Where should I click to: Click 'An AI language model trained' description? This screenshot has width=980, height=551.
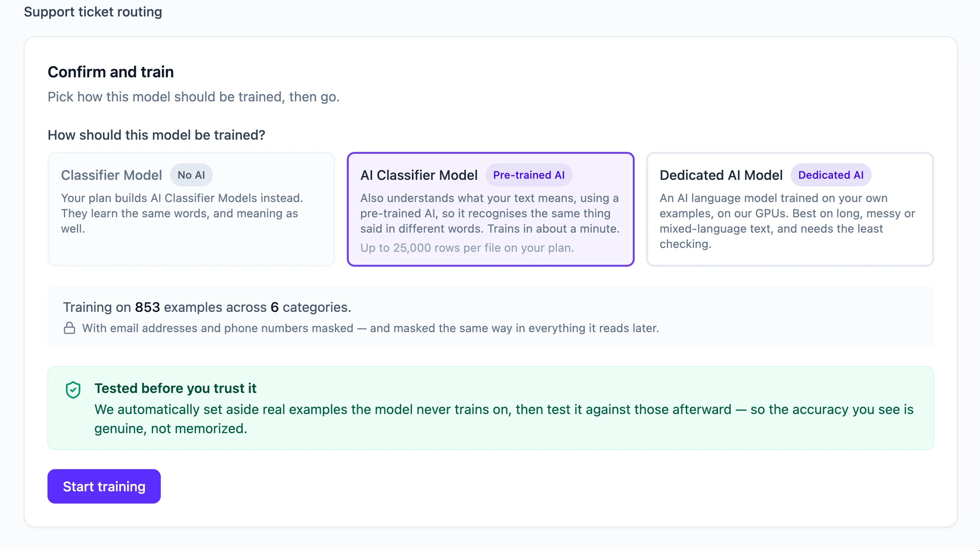coord(787,221)
